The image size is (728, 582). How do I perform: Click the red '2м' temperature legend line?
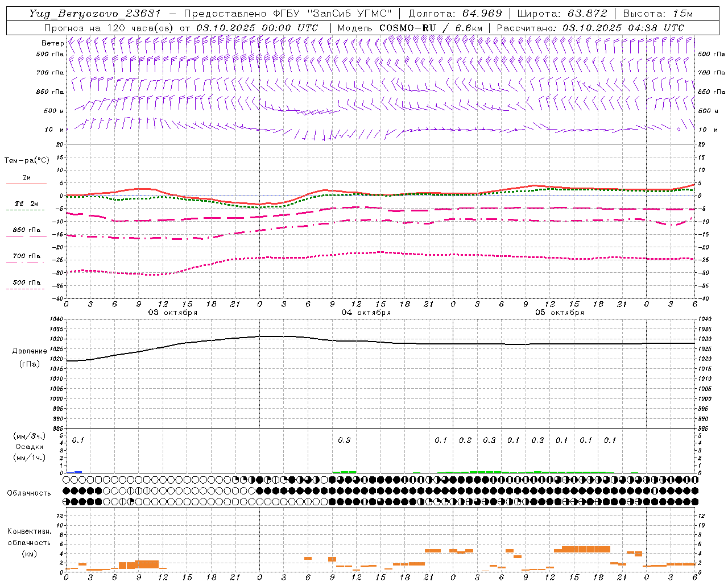click(x=26, y=184)
